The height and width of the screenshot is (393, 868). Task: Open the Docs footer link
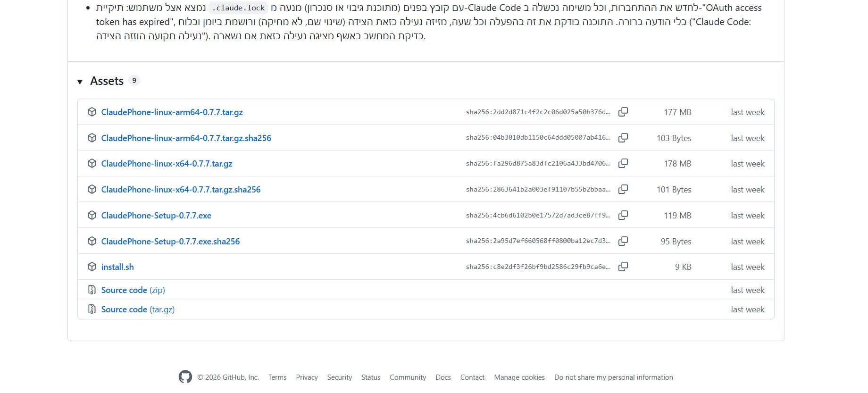(x=443, y=377)
